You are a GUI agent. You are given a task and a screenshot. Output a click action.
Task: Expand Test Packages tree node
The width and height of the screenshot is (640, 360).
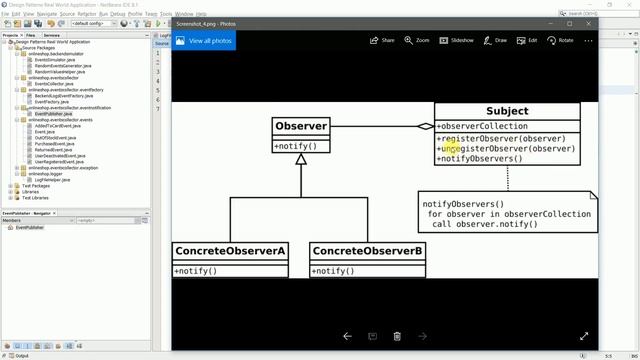pos(11,186)
